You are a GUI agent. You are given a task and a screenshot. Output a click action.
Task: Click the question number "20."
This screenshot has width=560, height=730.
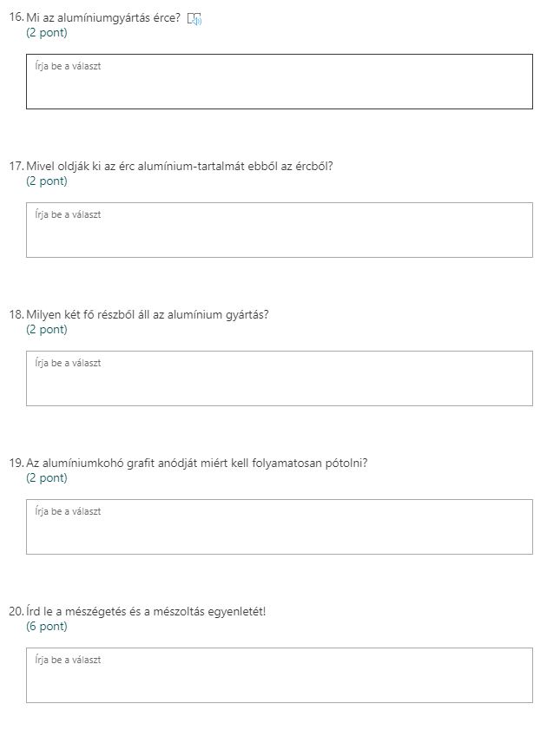[16, 611]
